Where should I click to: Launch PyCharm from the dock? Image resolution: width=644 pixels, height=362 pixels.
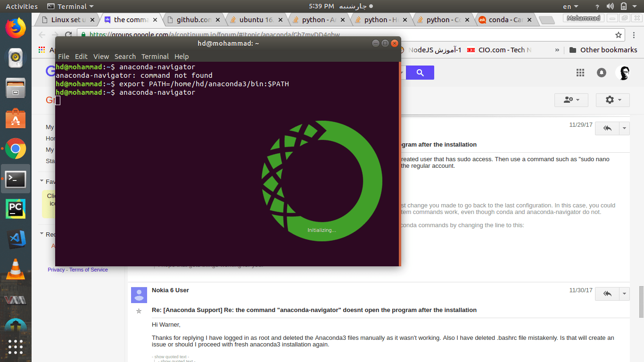click(x=16, y=209)
